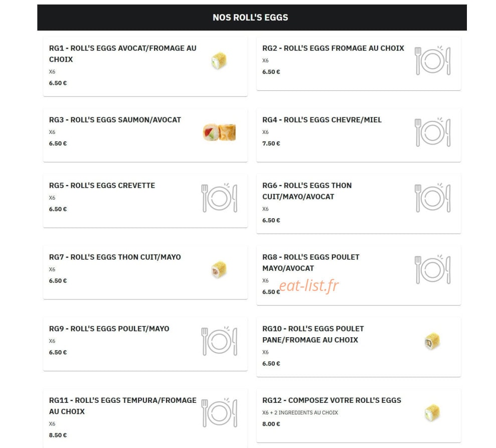Click the RG5 Crevette plate placeholder icon
Screen dimensions: 496x448
[219, 198]
